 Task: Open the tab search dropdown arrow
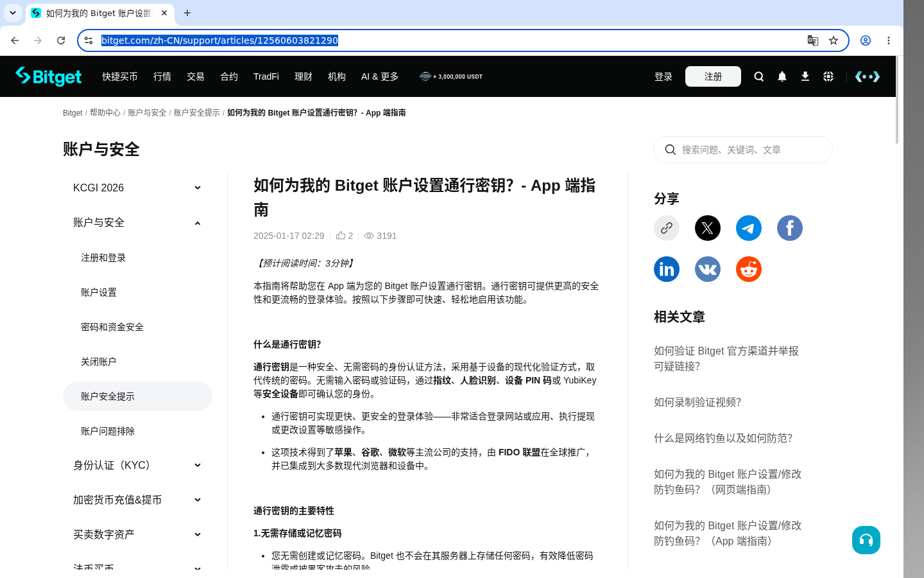coord(13,13)
